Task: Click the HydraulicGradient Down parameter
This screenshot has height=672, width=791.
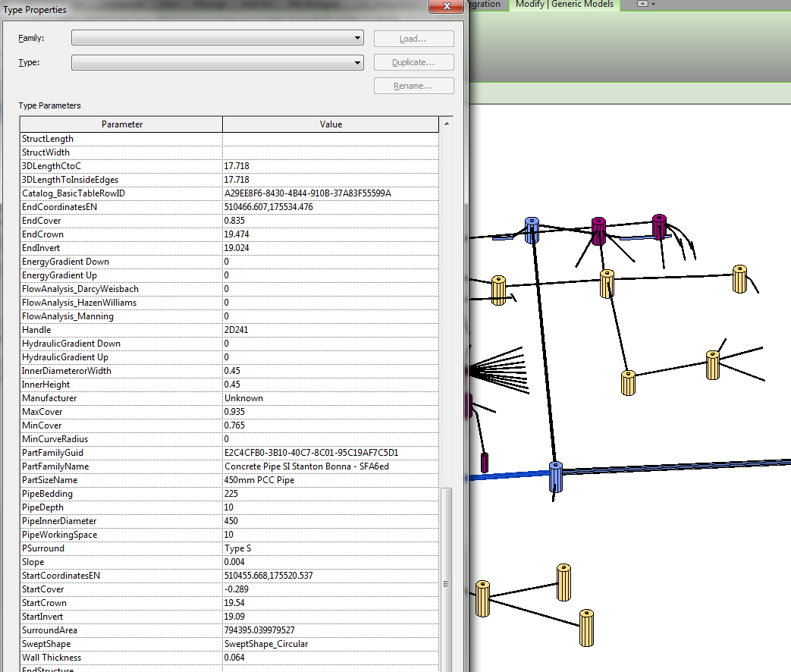Action: 71,343
